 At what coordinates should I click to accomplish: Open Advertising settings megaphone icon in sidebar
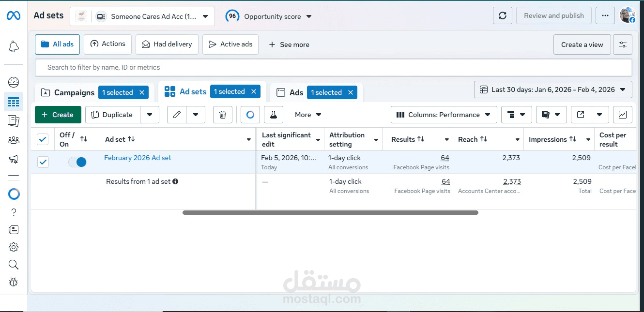[14, 160]
